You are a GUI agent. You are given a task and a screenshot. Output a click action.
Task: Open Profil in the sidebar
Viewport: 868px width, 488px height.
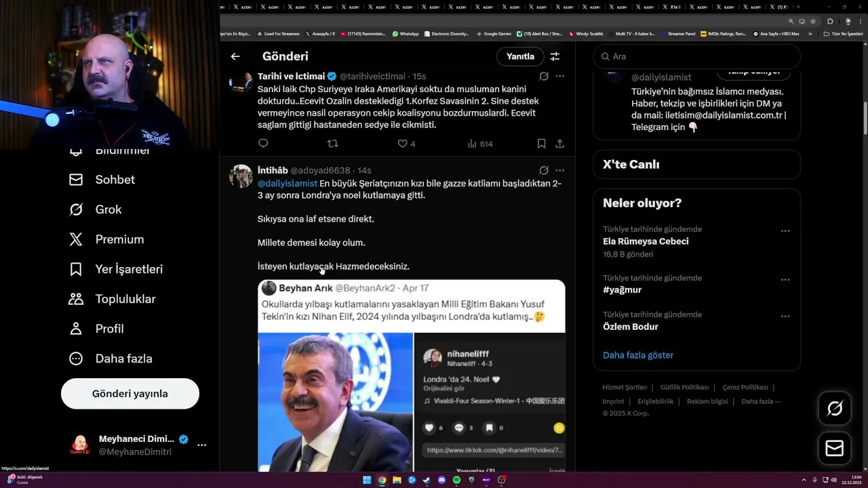[x=96, y=329]
